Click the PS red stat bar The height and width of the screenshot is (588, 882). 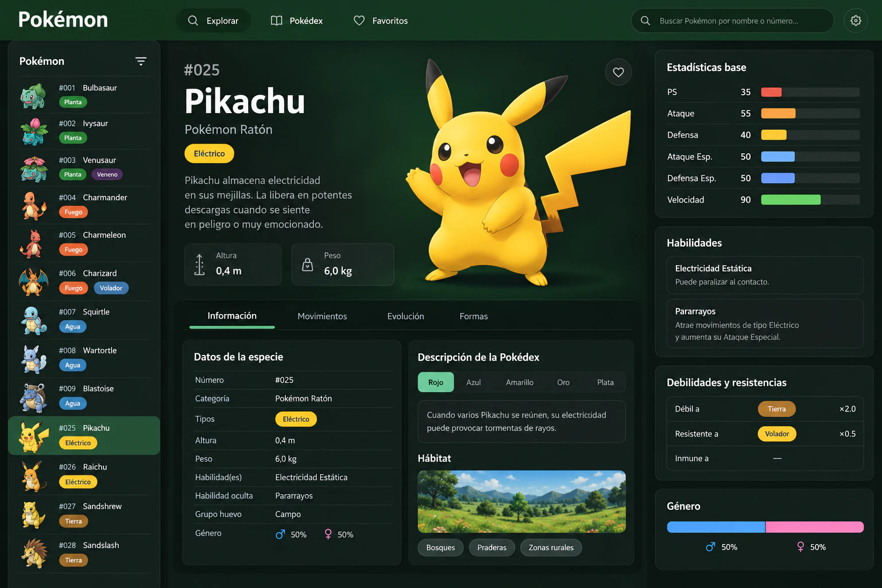[x=771, y=92]
